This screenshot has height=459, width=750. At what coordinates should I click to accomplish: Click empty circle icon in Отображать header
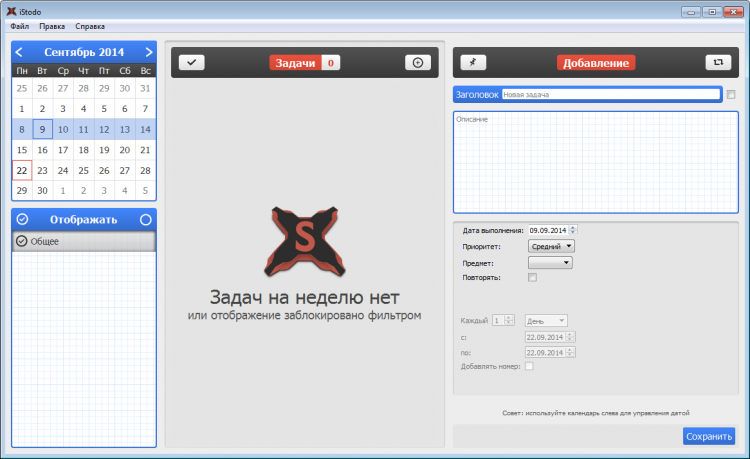[146, 219]
